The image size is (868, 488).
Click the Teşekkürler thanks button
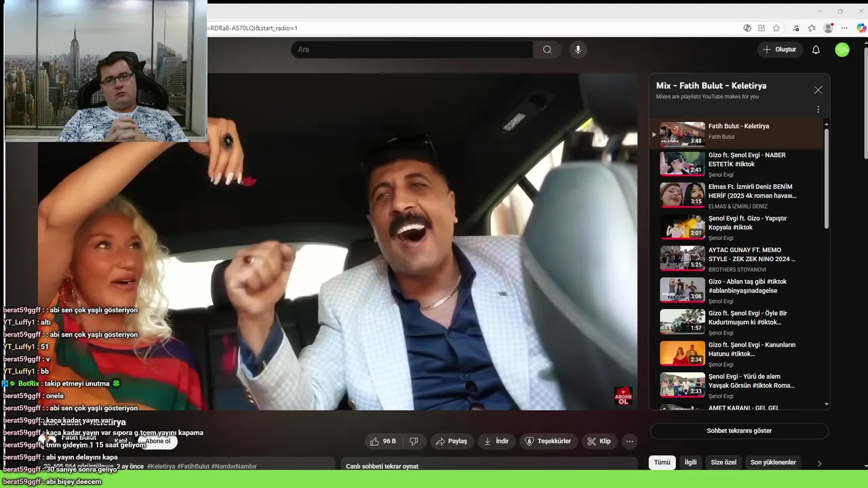(x=548, y=441)
